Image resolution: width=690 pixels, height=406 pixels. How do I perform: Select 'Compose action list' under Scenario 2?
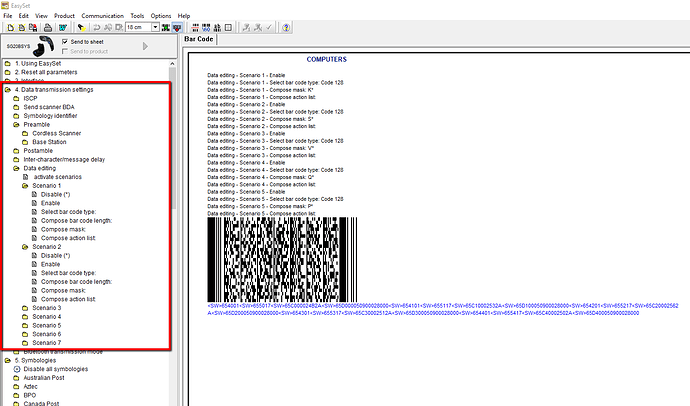tap(68, 299)
